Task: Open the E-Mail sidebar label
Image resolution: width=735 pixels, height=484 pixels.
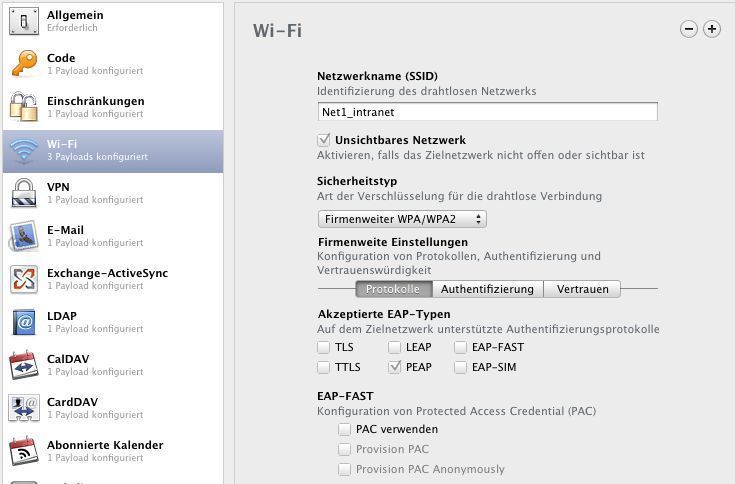Action: pyautogui.click(x=65, y=230)
